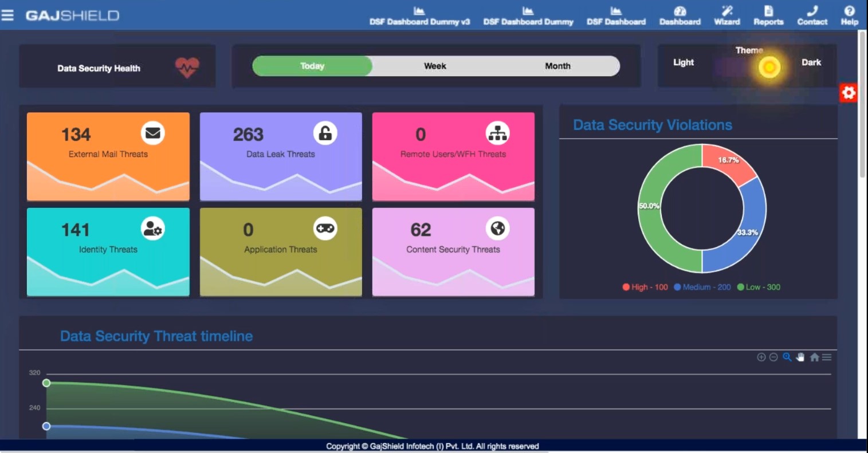The image size is (868, 453).
Task: Launch the Wizard
Action: 726,16
